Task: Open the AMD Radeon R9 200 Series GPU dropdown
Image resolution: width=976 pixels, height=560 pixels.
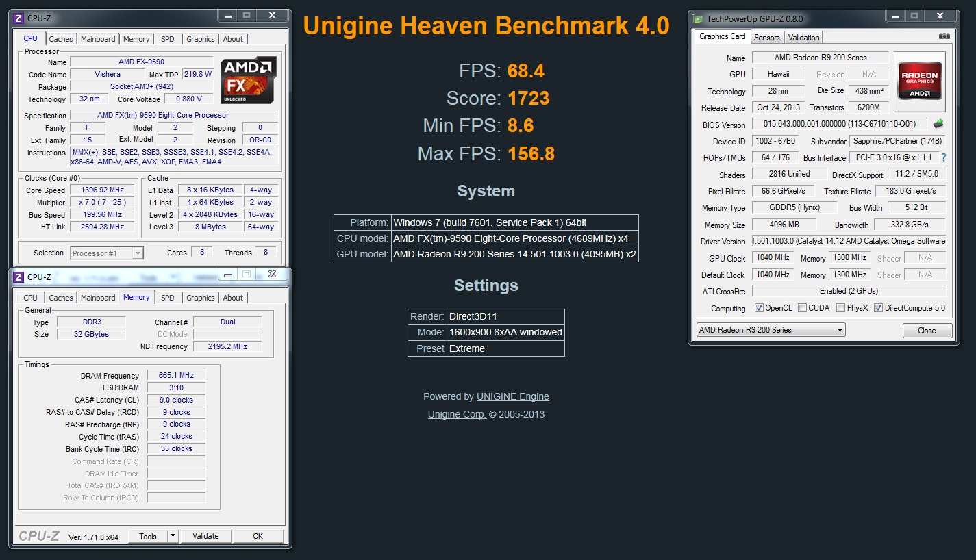Action: click(x=771, y=330)
